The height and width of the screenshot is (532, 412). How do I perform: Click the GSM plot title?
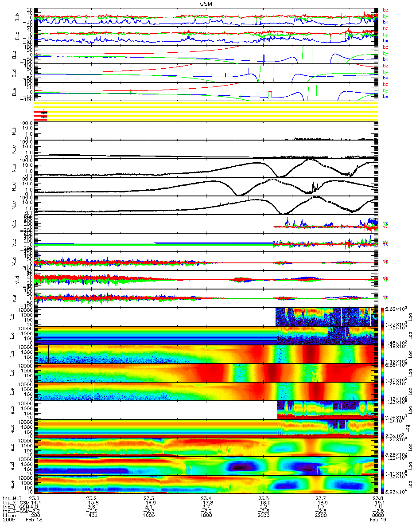click(x=206, y=3)
